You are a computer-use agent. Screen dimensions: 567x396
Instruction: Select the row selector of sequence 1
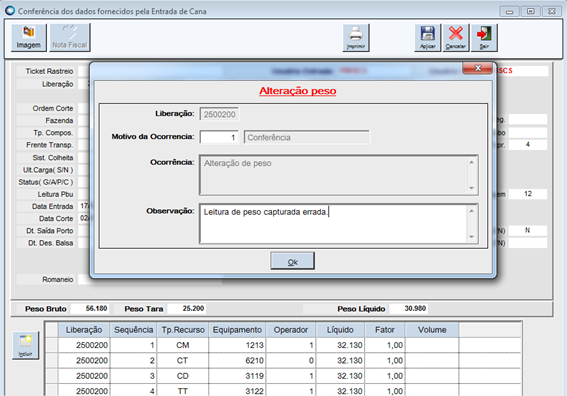52,345
